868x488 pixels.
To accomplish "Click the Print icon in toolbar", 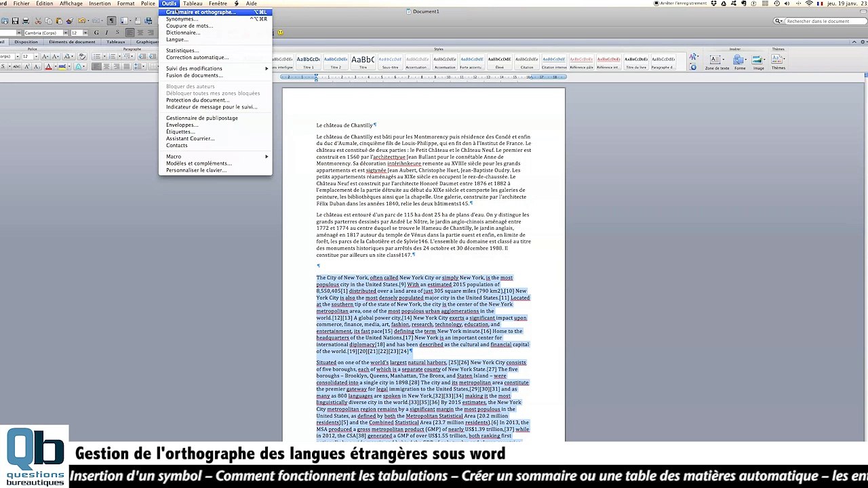I will click(x=26, y=21).
